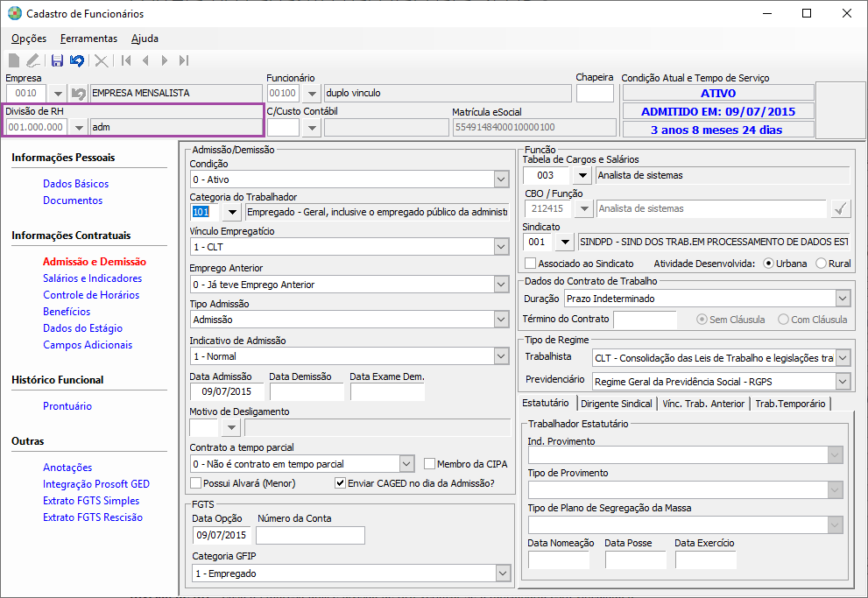Open the Motivo de Desligamento dropdown
The image size is (868, 598).
[x=231, y=427]
